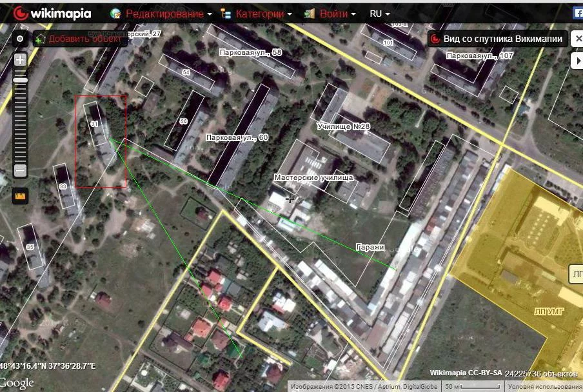Select building number 35 label

pos(30,247)
